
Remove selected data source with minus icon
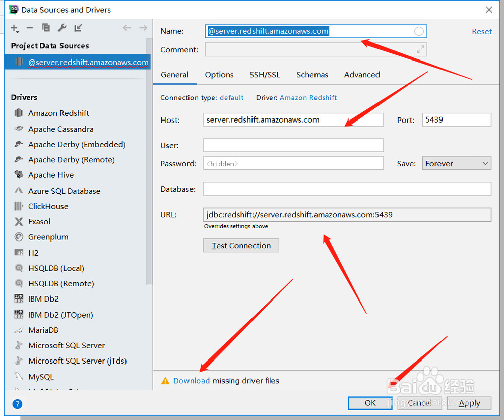click(30, 28)
